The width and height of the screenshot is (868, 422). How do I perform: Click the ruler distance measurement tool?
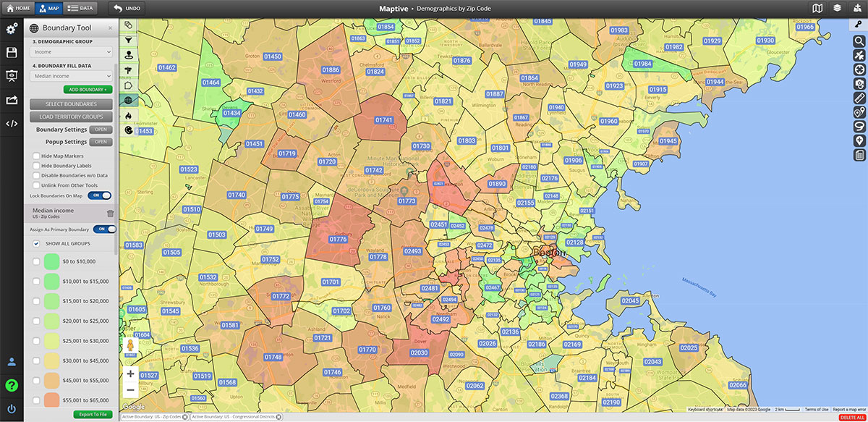859,97
